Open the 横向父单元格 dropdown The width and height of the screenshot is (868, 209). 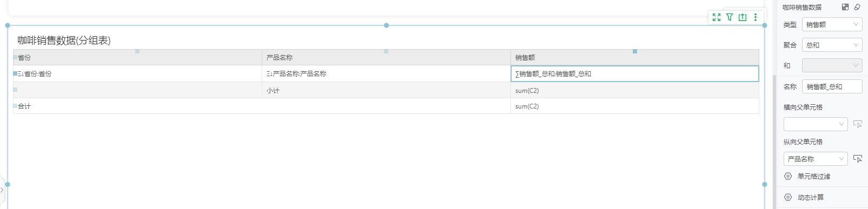pos(816,124)
